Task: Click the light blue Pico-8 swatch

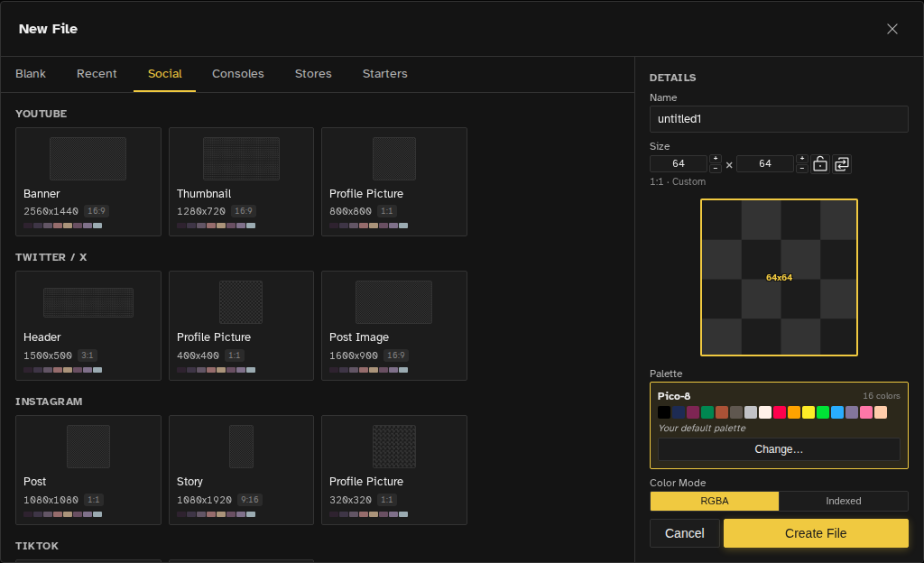Action: click(836, 412)
